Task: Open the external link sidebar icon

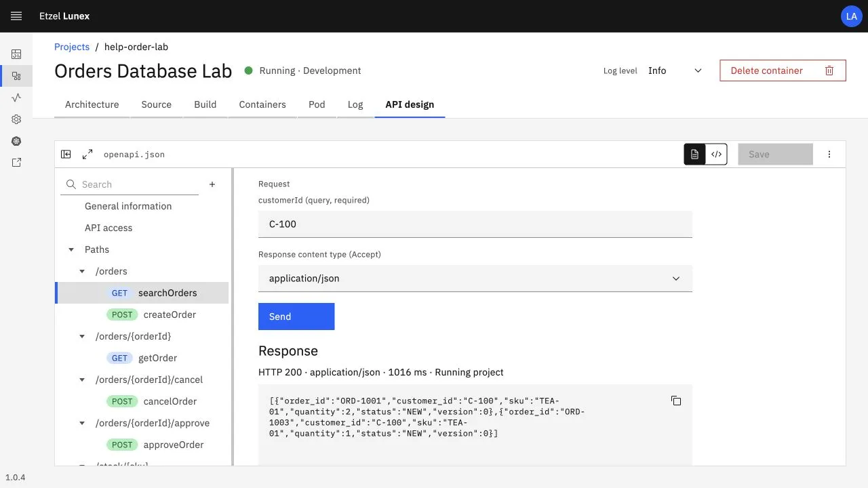Action: 16,163
